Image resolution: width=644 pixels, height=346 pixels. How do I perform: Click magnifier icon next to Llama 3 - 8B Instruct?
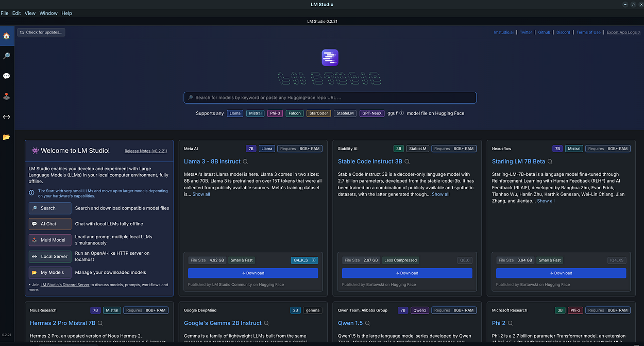coord(245,161)
